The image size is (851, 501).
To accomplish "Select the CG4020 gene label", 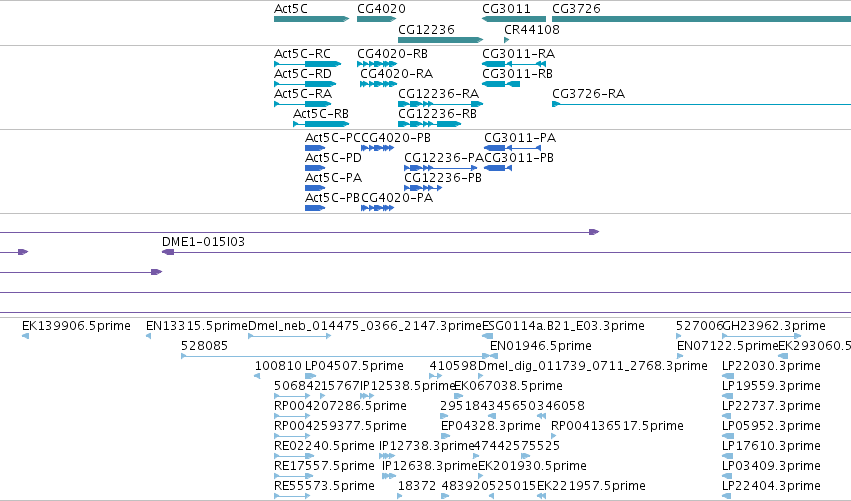I will [x=381, y=9].
